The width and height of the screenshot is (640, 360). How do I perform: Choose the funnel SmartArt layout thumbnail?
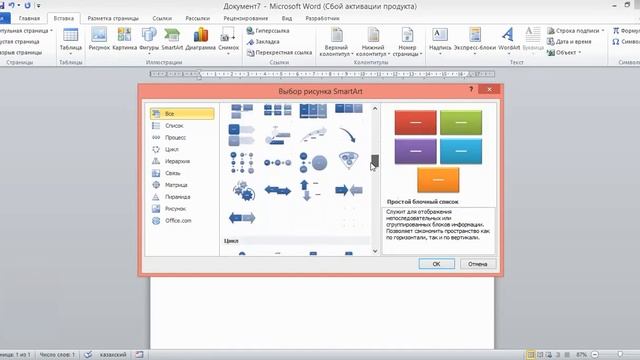pyautogui.click(x=349, y=160)
